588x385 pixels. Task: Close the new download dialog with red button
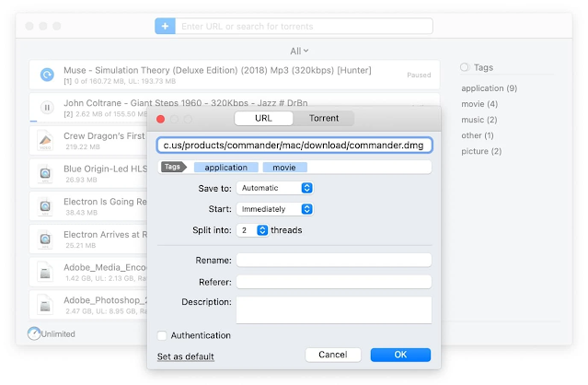[160, 119]
